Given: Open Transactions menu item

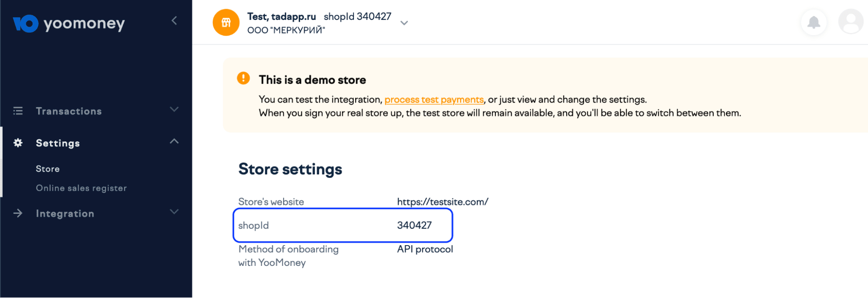Looking at the screenshot, I should pos(69,111).
